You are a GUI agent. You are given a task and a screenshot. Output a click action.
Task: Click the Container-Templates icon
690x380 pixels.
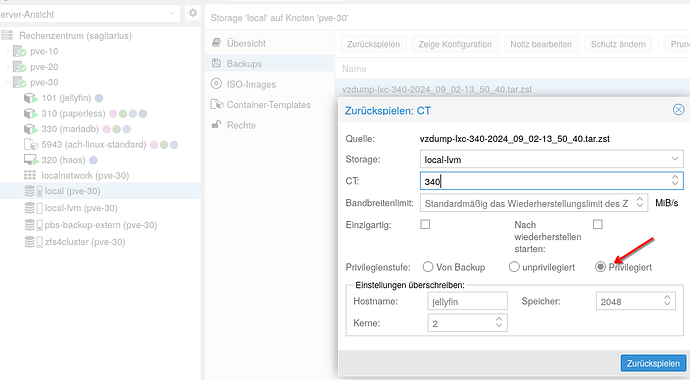(217, 104)
